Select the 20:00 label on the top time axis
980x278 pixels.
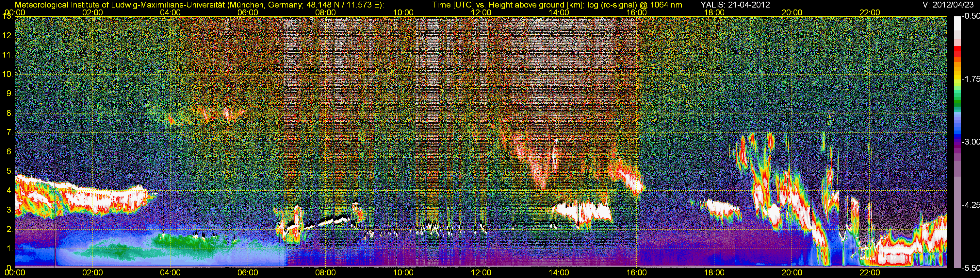[792, 12]
